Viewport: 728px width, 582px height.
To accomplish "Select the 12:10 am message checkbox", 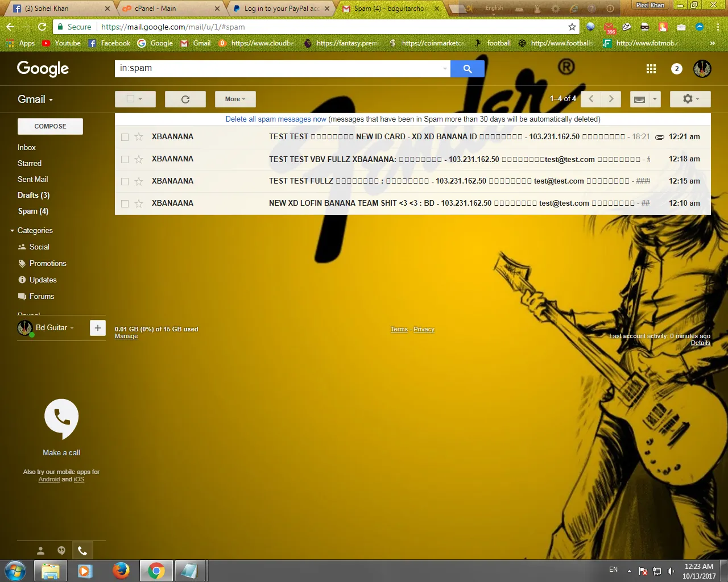I will [125, 203].
